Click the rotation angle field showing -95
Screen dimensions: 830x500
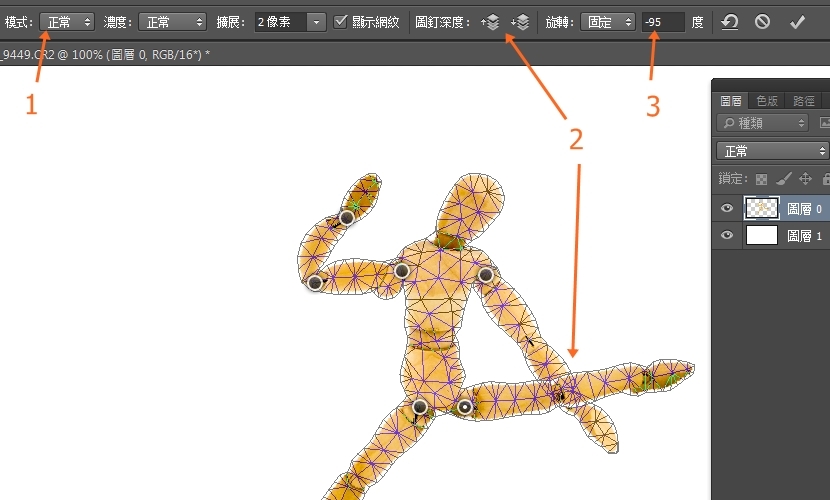662,21
